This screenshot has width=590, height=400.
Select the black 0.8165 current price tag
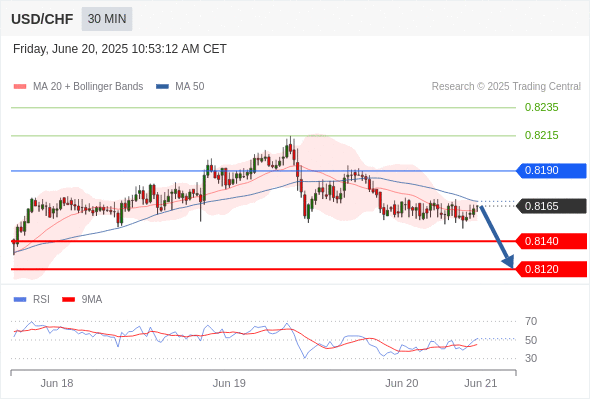pyautogui.click(x=551, y=206)
